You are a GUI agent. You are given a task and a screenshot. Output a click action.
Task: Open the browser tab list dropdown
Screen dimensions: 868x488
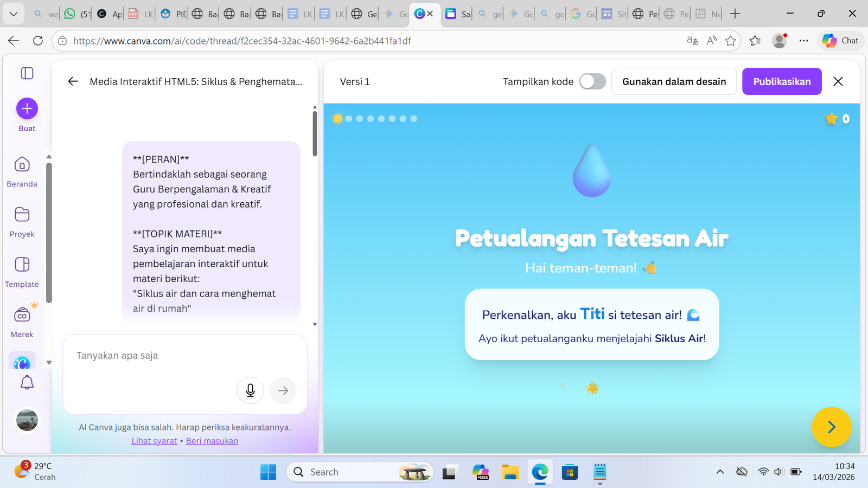[x=14, y=14]
